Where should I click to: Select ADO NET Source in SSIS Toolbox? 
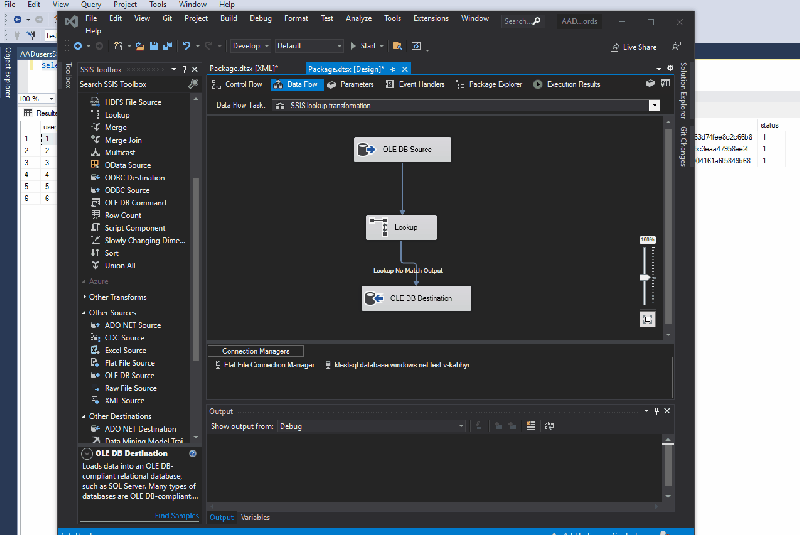tap(133, 325)
